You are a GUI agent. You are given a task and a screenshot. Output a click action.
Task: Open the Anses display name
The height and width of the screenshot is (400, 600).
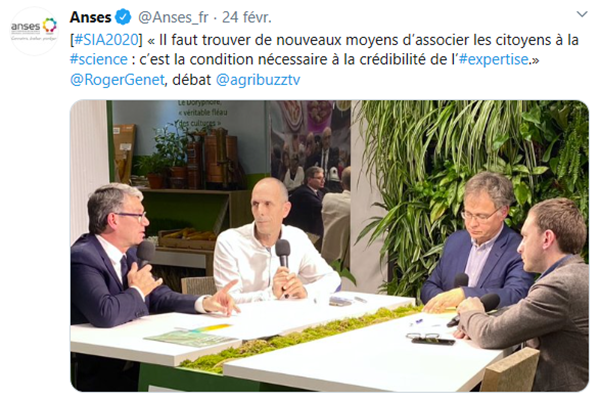(x=90, y=17)
